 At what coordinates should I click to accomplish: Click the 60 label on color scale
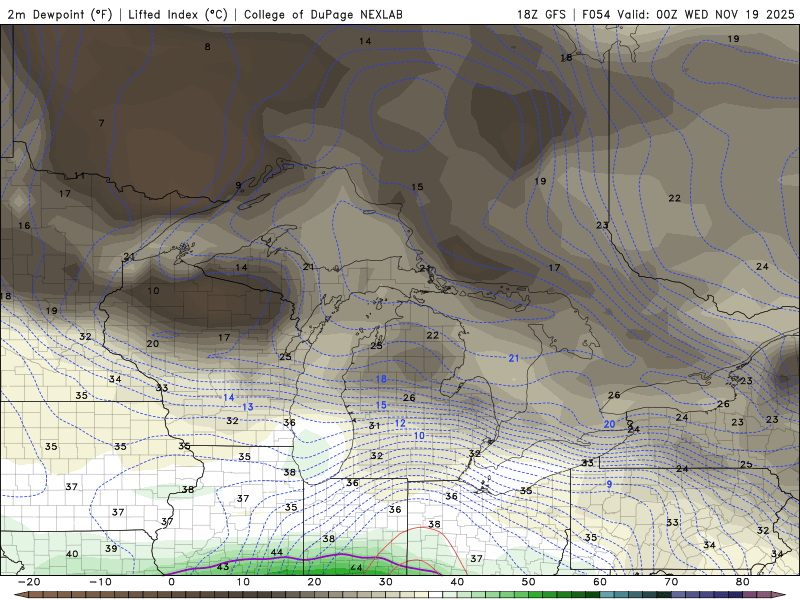[600, 582]
